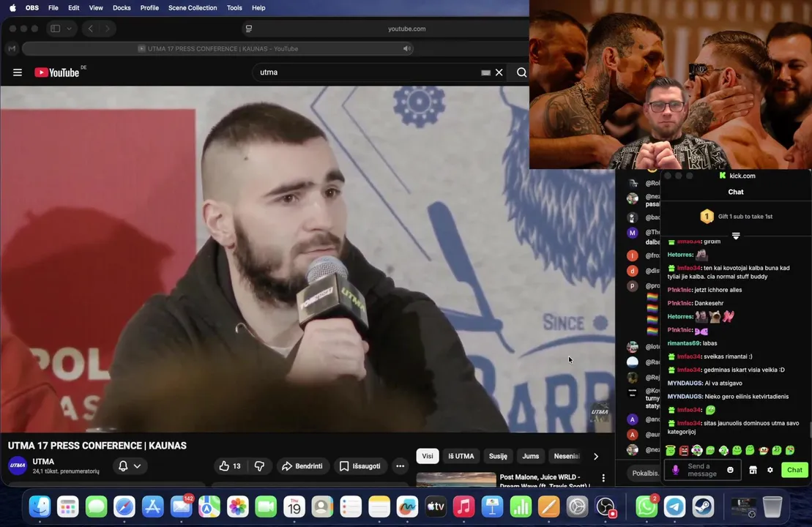
Task: Go back in Safari history
Action: (x=91, y=29)
